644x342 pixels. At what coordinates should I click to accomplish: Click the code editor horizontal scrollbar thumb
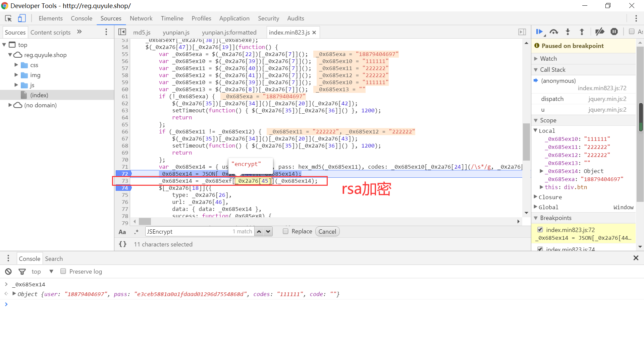pos(145,221)
